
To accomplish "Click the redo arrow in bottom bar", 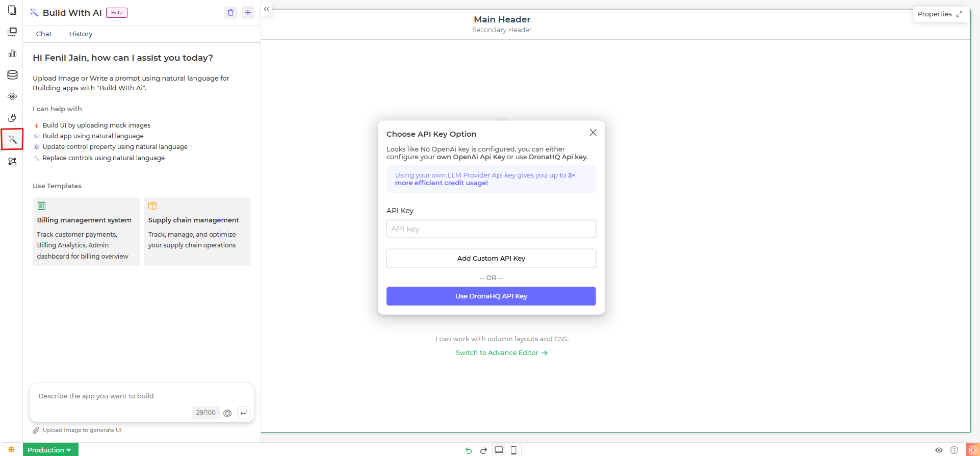I will point(483,450).
